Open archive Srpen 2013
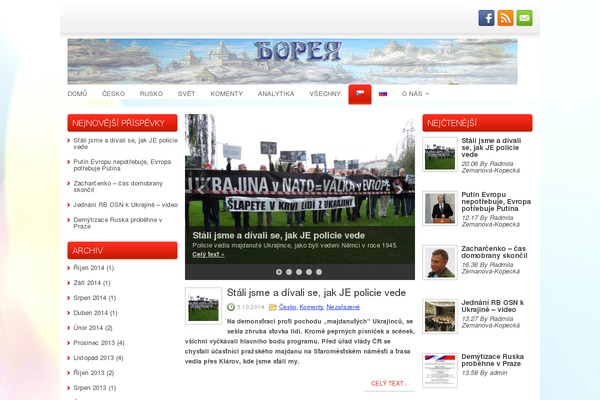Screen dimensions: 600x400 coord(95,388)
